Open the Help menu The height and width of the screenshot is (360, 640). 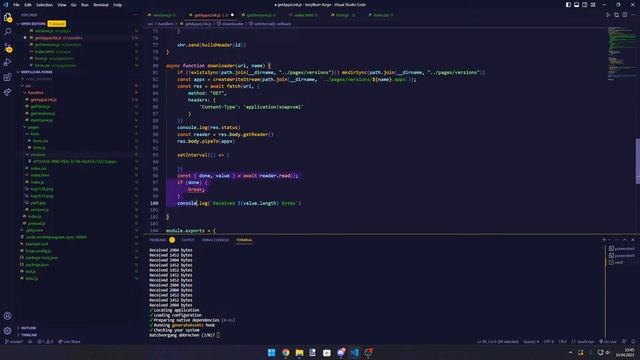[x=118, y=5]
